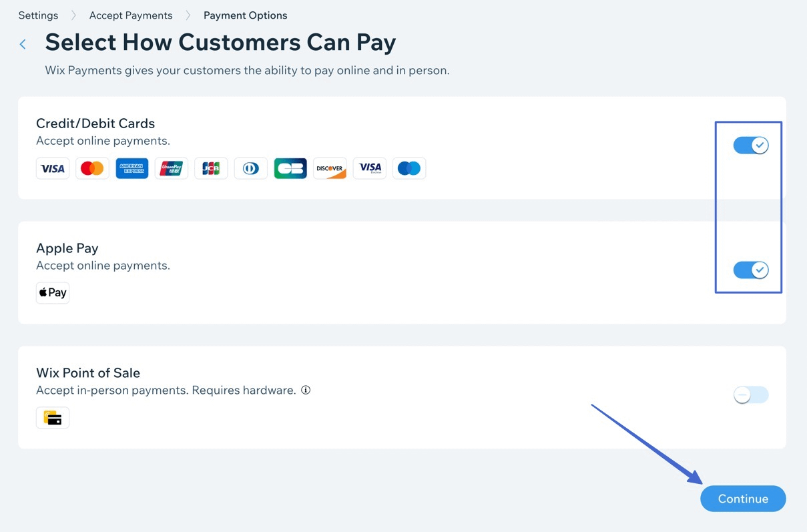807x532 pixels.
Task: Select the Cartes Bancaires (CB) icon
Action: click(290, 168)
